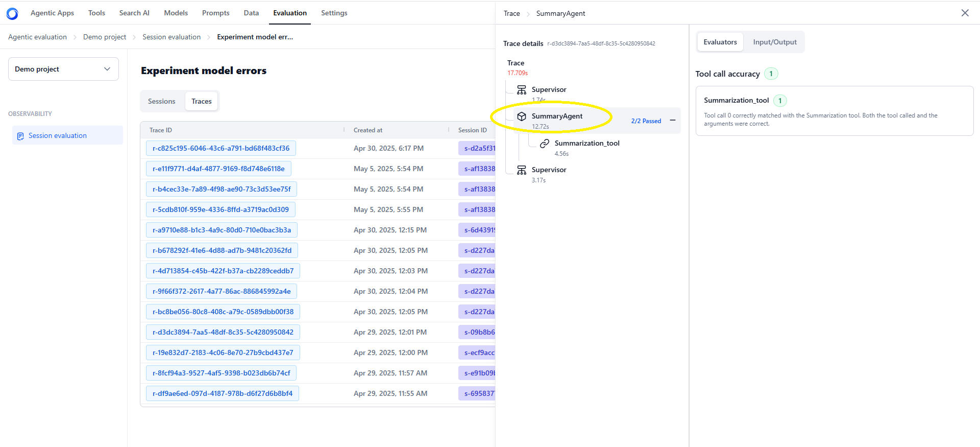Open the Data menu

click(251, 13)
